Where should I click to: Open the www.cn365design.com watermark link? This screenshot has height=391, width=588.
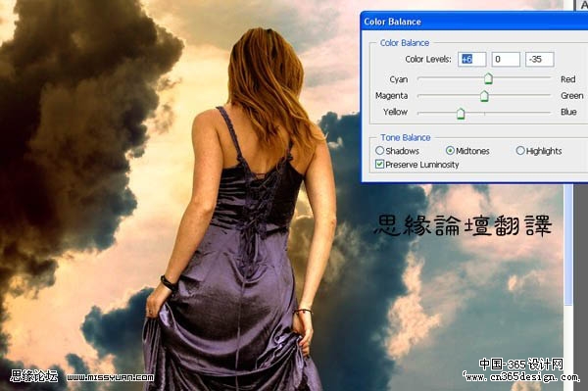pos(522,377)
